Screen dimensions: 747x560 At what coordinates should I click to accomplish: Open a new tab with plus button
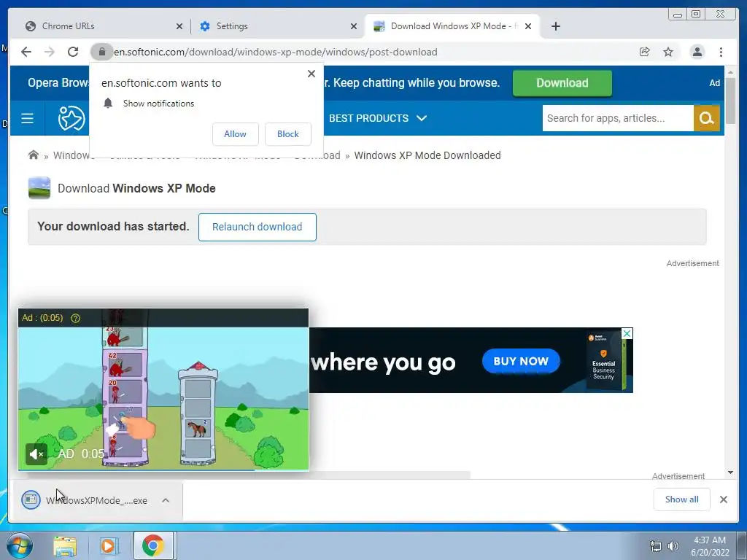555,26
